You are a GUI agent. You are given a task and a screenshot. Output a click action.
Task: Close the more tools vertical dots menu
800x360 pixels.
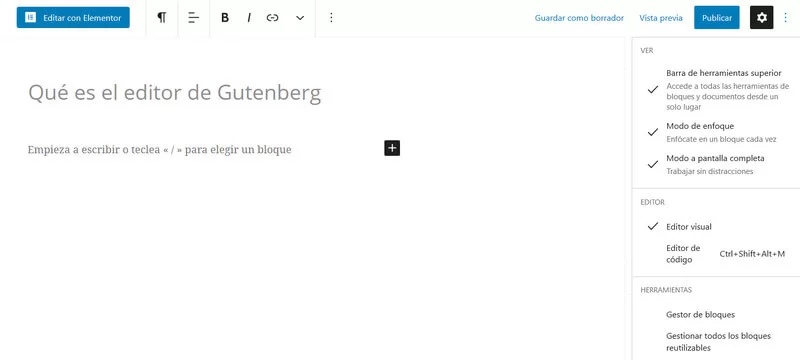(x=786, y=18)
